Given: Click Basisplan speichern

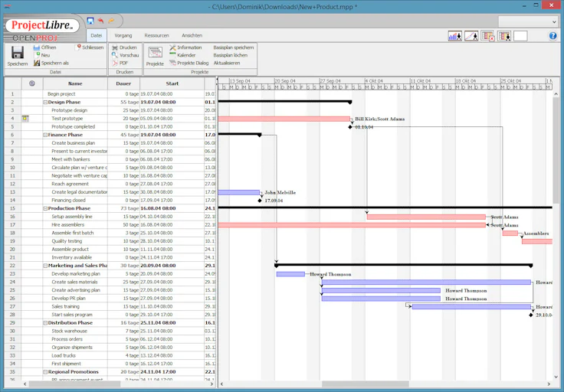Looking at the screenshot, I should [x=234, y=47].
